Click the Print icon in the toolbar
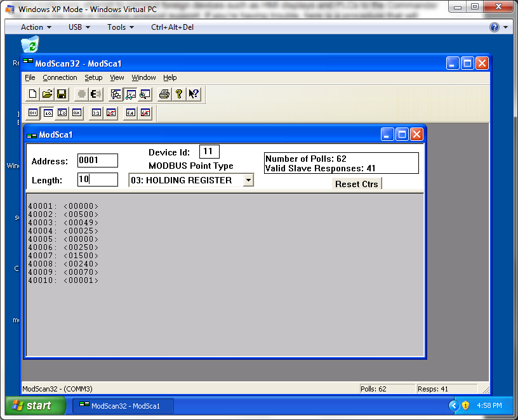 coord(164,94)
